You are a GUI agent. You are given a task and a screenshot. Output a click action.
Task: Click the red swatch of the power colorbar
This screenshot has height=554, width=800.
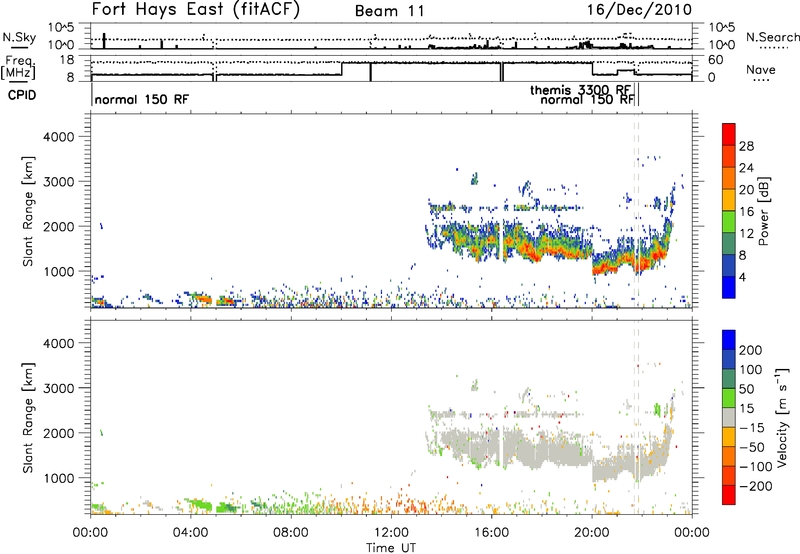[x=729, y=134]
